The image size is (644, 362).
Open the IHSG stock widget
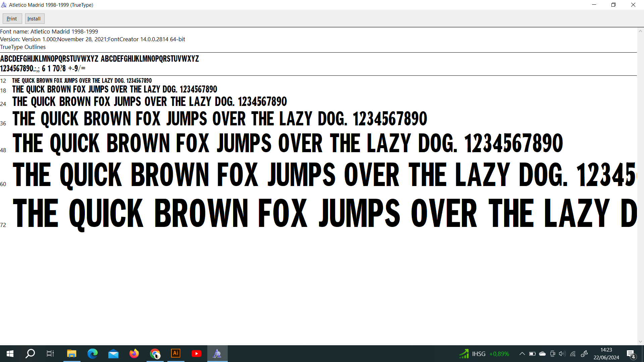pos(484,354)
